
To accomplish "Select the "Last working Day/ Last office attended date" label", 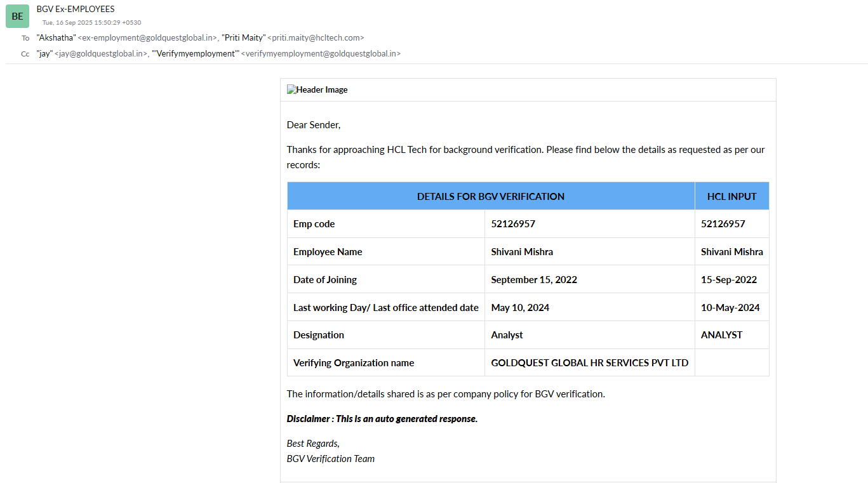I will point(386,308).
